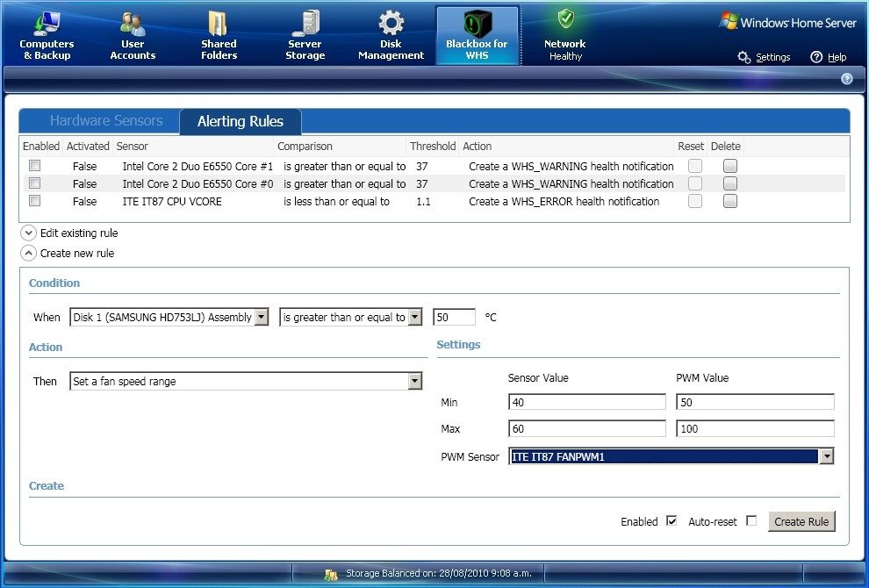
Task: Click the 'is less than or equal to' cell
Action: click(x=336, y=202)
